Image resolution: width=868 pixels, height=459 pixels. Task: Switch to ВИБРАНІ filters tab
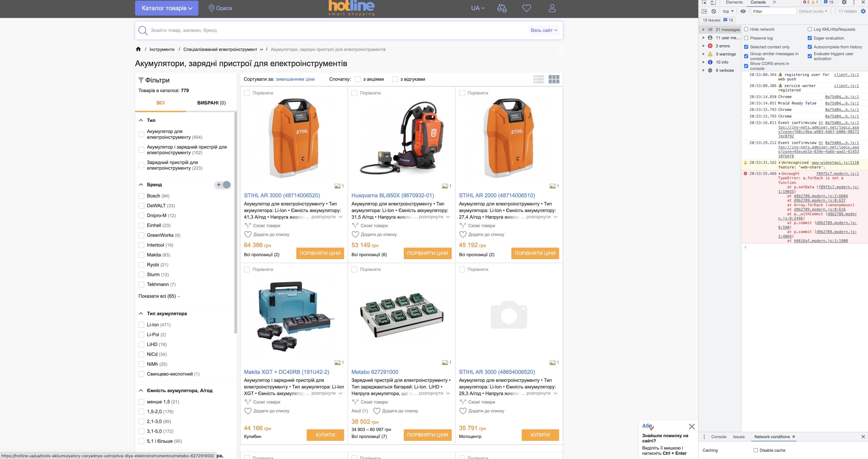[211, 103]
